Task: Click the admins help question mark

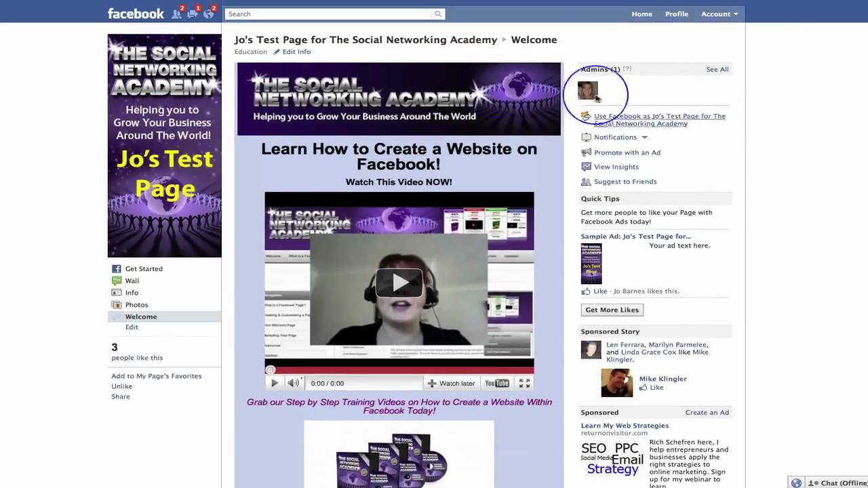Action: [627, 69]
